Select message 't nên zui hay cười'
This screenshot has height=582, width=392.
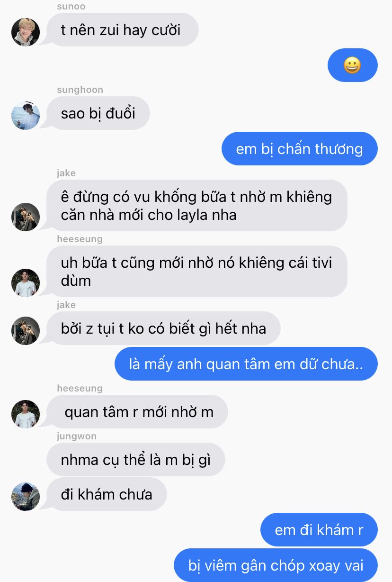click(x=122, y=30)
